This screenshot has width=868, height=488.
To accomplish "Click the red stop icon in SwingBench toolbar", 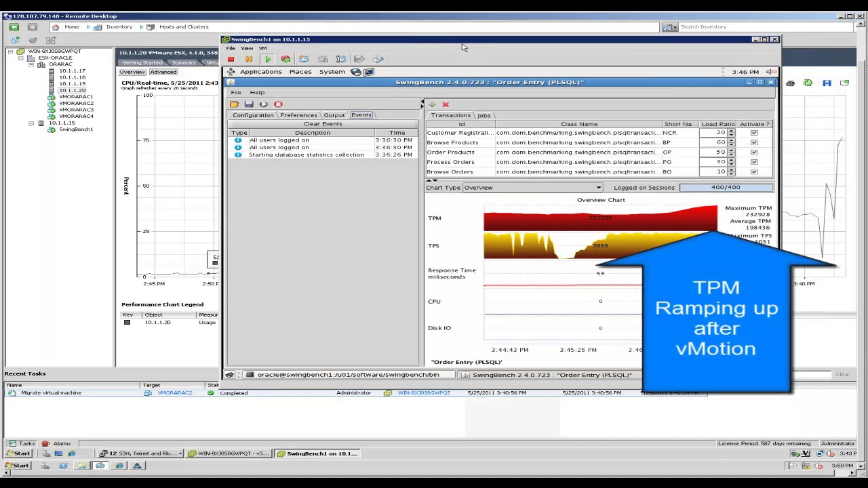I will [278, 104].
